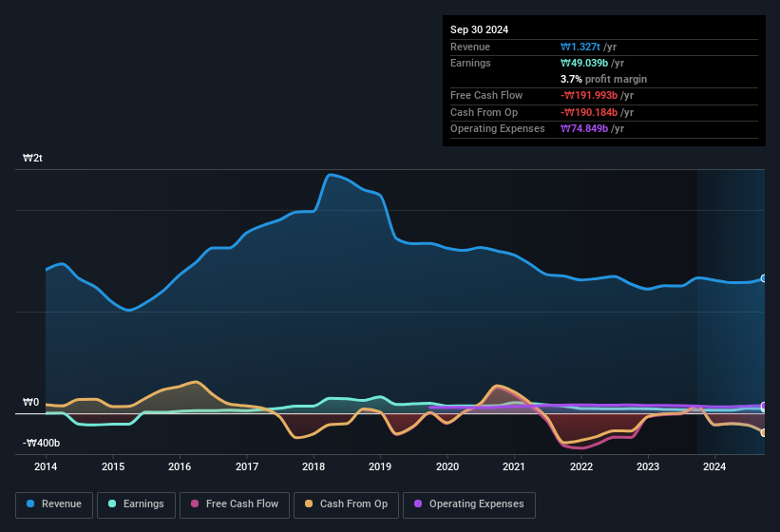The height and width of the screenshot is (532, 780).
Task: Toggle the Cash From Op legend button
Action: (346, 504)
